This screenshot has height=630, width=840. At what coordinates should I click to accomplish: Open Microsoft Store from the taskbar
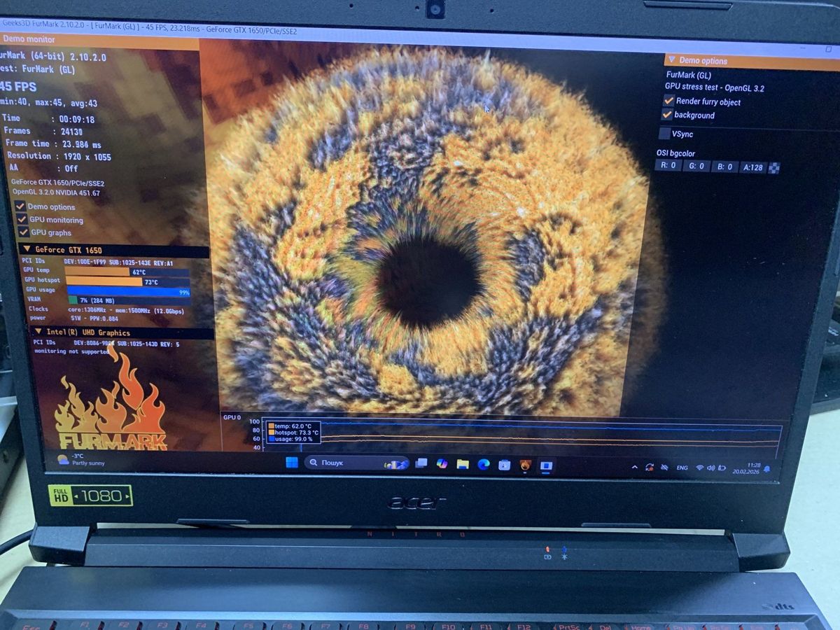point(504,465)
